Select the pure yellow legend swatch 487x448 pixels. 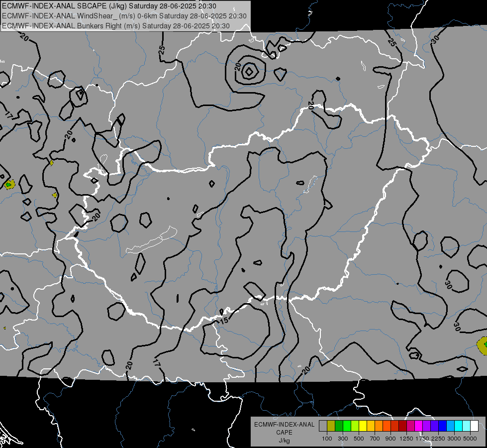click(363, 426)
